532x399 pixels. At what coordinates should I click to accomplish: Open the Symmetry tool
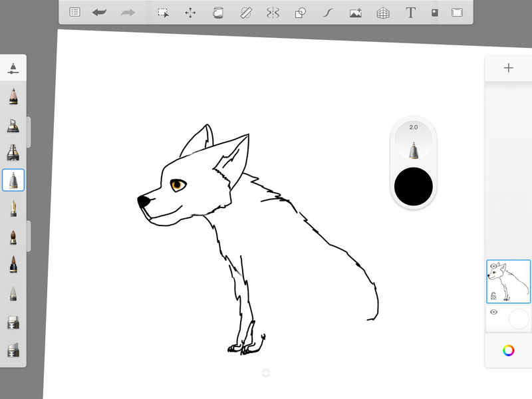272,12
